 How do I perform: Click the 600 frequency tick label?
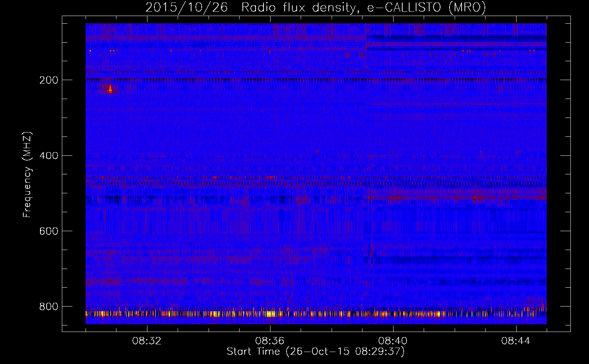48,231
